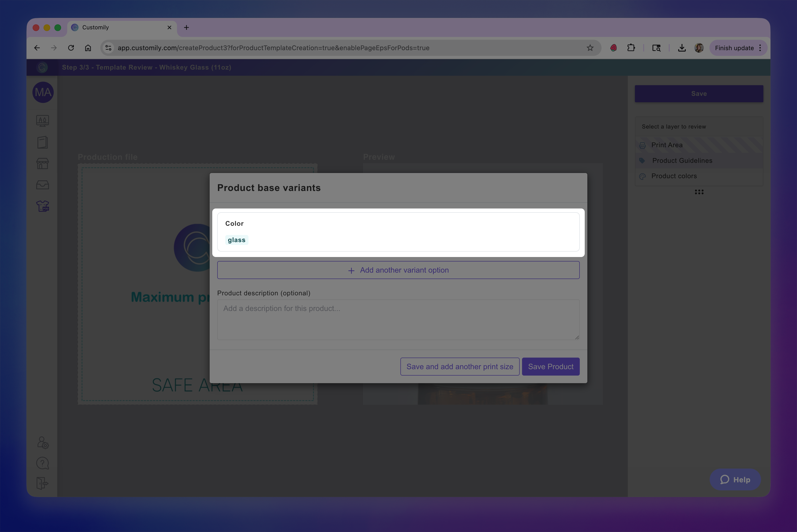
Task: Click Add another variant option
Action: tap(398, 270)
